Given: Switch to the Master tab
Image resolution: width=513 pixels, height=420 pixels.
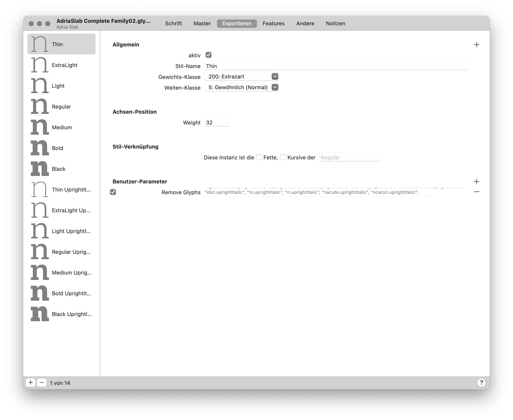Looking at the screenshot, I should click(202, 23).
